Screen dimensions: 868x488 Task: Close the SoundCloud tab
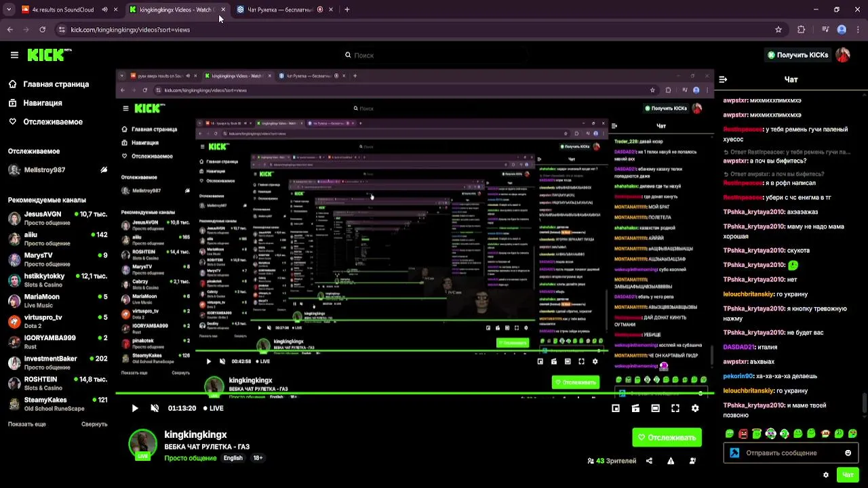[115, 9]
